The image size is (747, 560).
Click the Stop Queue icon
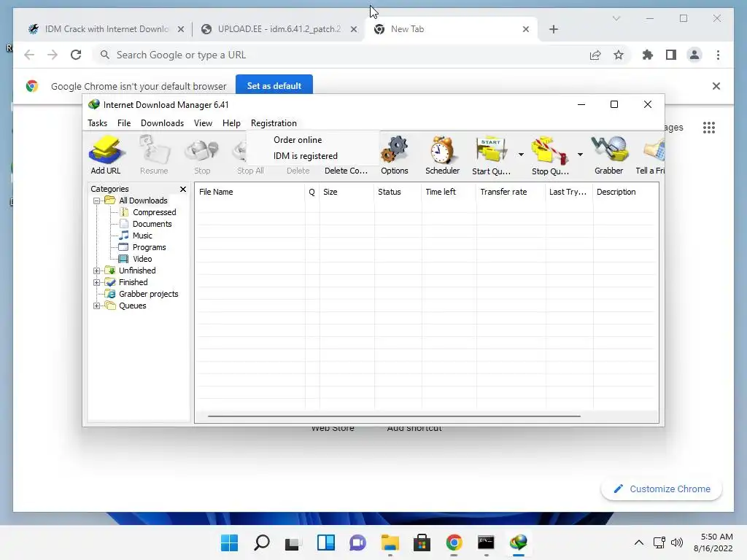[550, 149]
